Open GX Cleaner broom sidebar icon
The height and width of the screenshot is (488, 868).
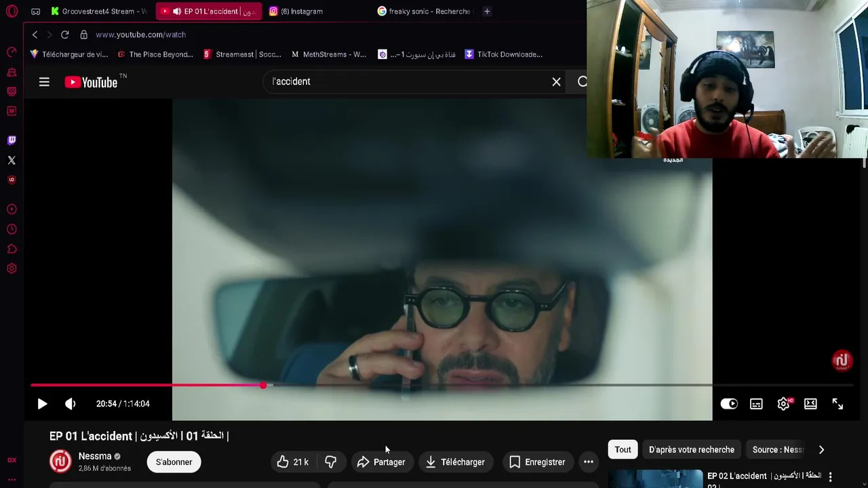[x=12, y=72]
